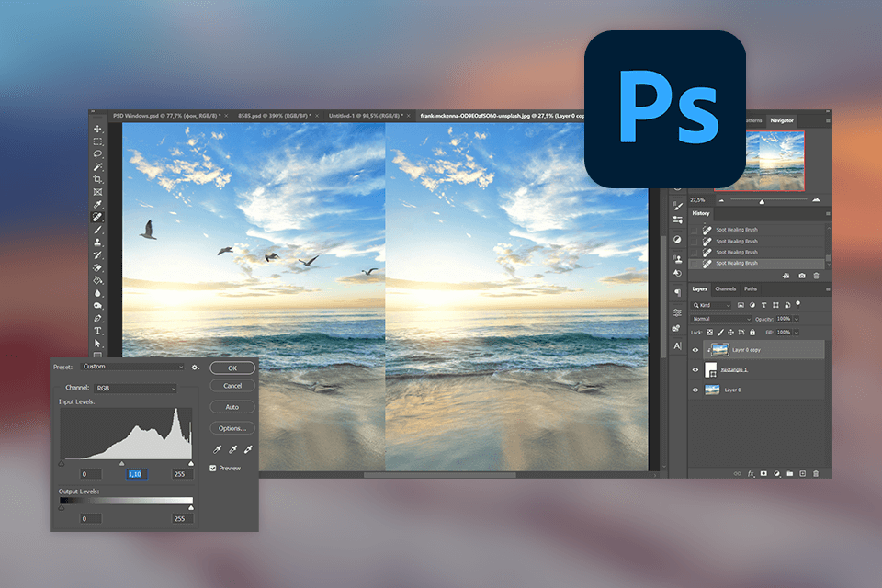882x588 pixels.
Task: Select the Brush tool
Action: [98, 230]
